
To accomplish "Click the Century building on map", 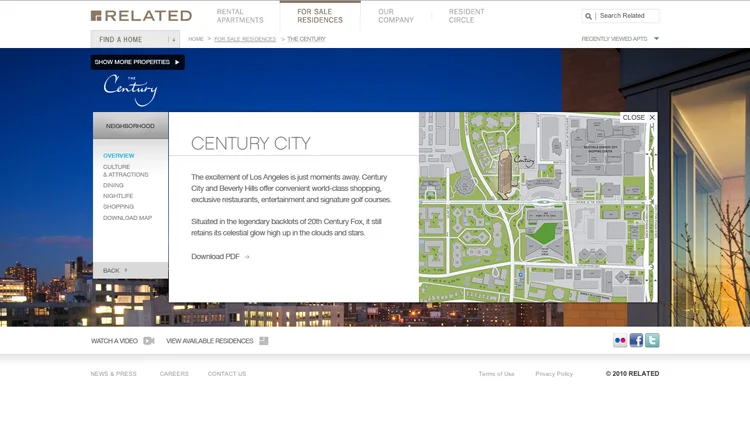I will pyautogui.click(x=506, y=174).
